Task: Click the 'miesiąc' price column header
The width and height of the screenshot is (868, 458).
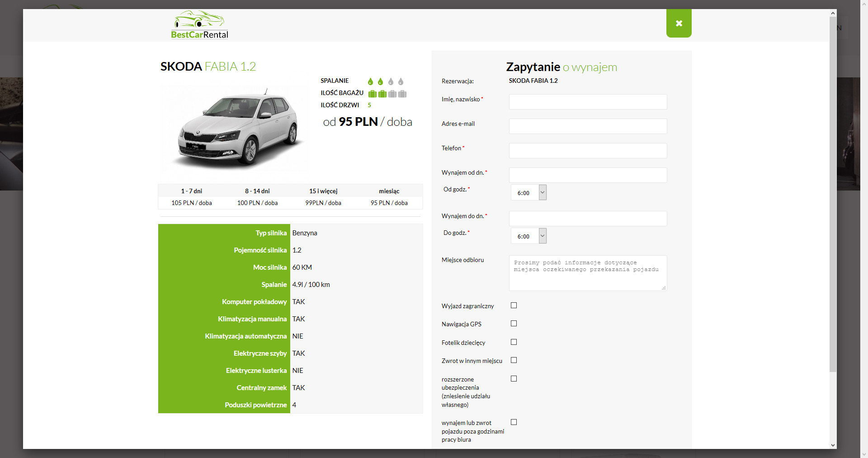Action: click(389, 191)
